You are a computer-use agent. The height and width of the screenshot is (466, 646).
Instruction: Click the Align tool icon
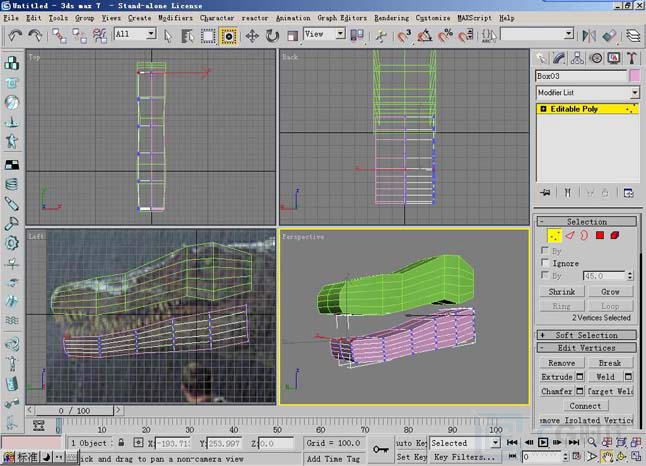(x=609, y=36)
